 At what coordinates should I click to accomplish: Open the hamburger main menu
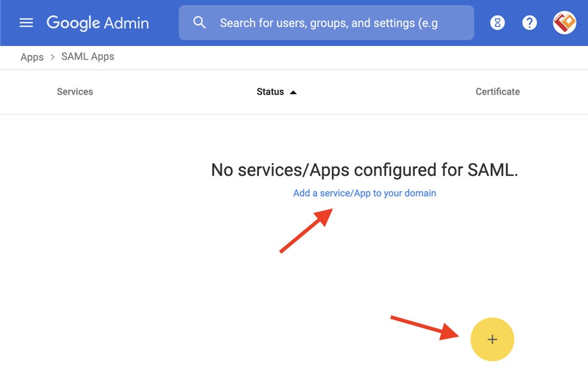[26, 23]
